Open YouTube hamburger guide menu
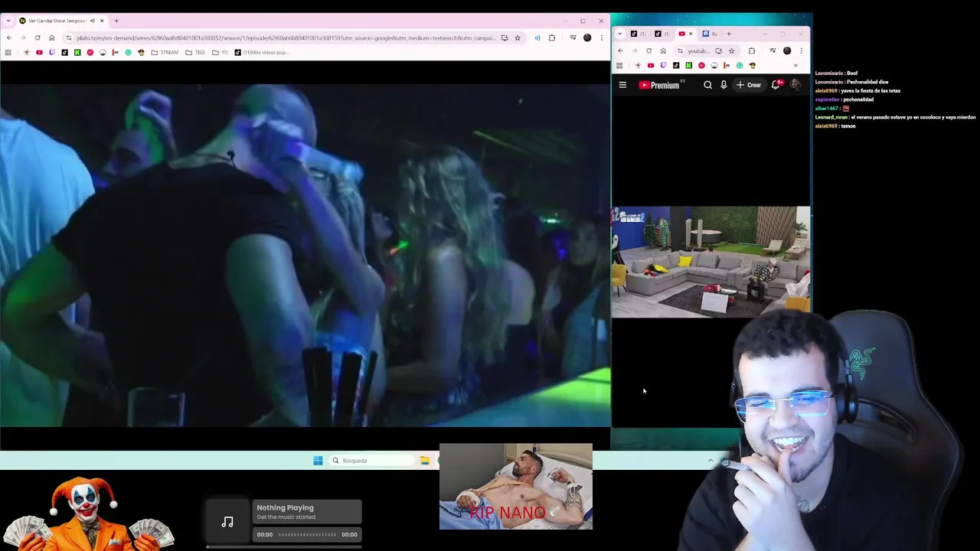Image resolution: width=980 pixels, height=551 pixels. [622, 85]
